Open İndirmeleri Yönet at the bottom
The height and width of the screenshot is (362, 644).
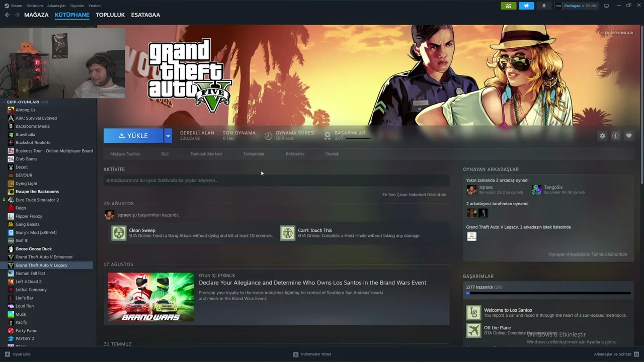click(312, 354)
